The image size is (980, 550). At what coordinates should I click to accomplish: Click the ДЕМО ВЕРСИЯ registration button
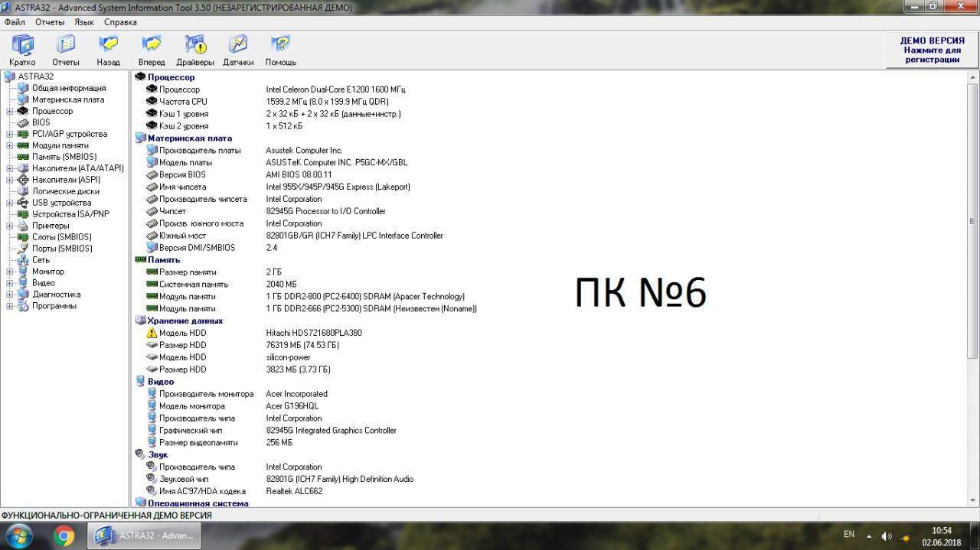click(932, 50)
